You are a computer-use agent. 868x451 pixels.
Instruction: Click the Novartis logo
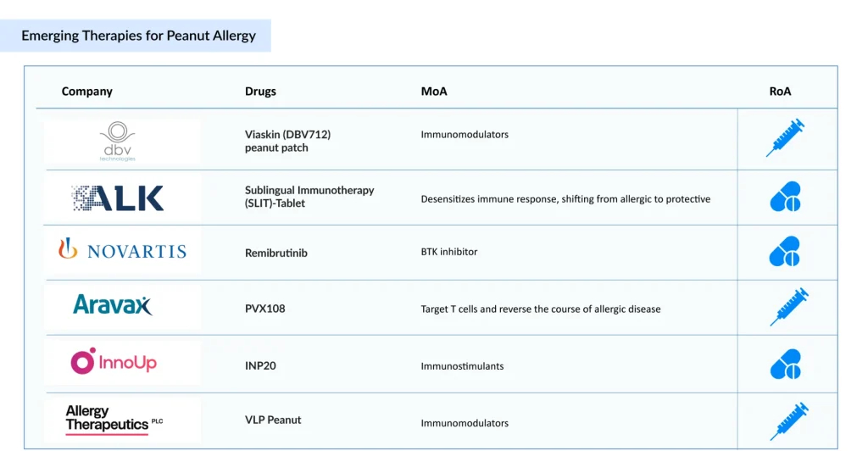point(122,250)
